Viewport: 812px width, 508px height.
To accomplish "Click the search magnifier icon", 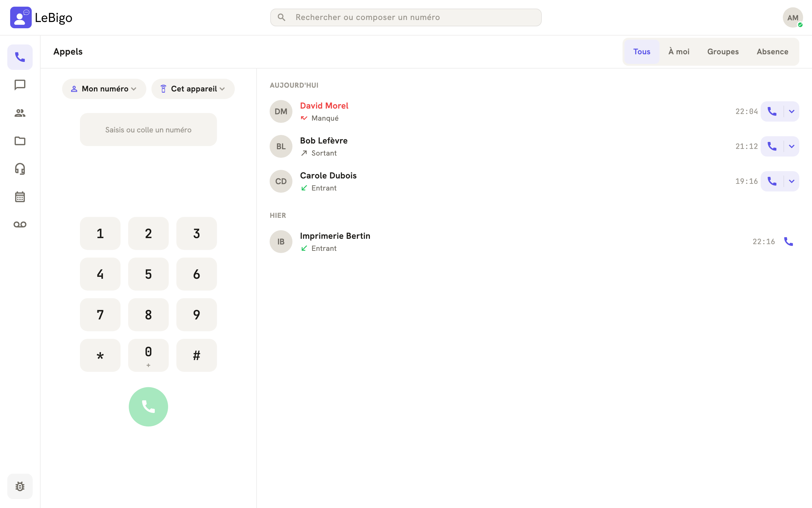I will coord(282,17).
